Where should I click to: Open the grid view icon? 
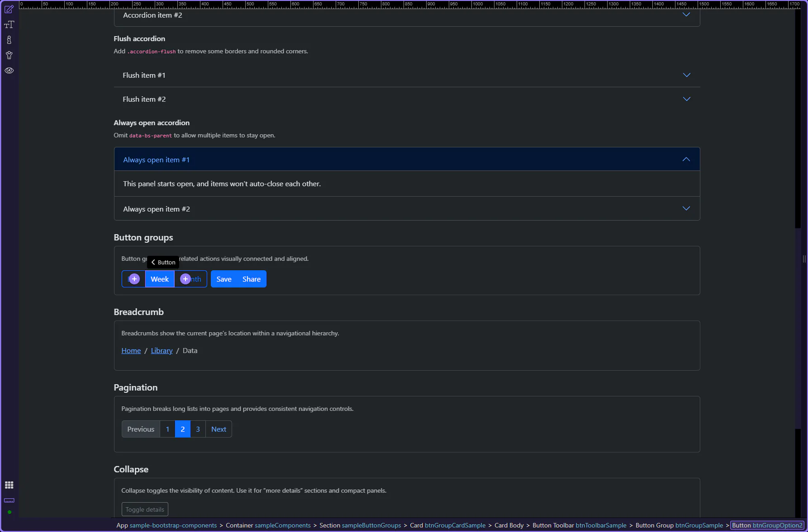pos(9,485)
